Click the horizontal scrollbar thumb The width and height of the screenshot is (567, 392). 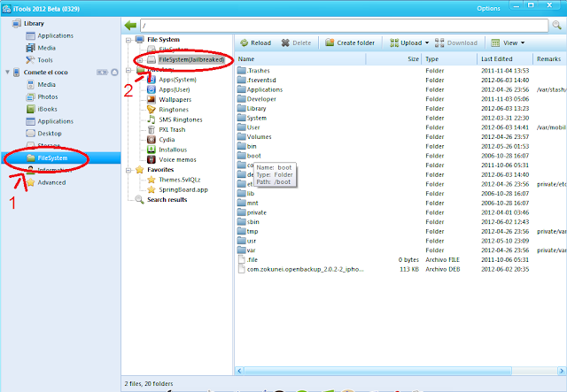pos(378,371)
